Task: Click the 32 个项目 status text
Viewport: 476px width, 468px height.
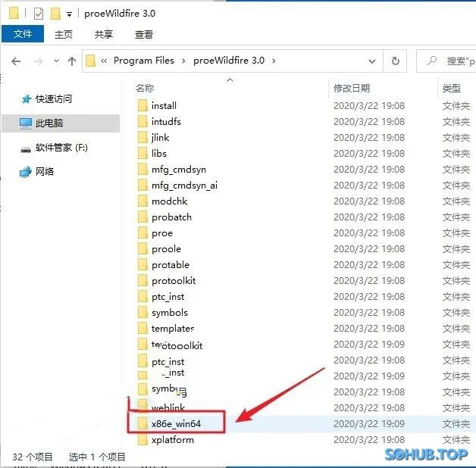Action: (33, 457)
